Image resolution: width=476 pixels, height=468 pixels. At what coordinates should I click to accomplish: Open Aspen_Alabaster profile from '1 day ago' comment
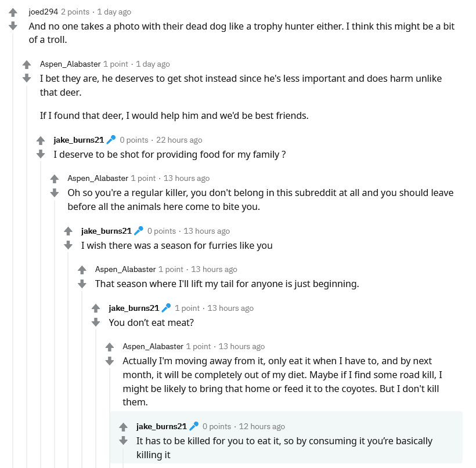(70, 64)
